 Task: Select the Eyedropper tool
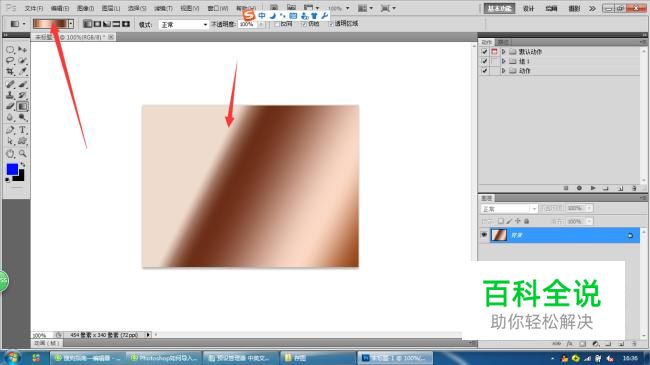pos(22,71)
